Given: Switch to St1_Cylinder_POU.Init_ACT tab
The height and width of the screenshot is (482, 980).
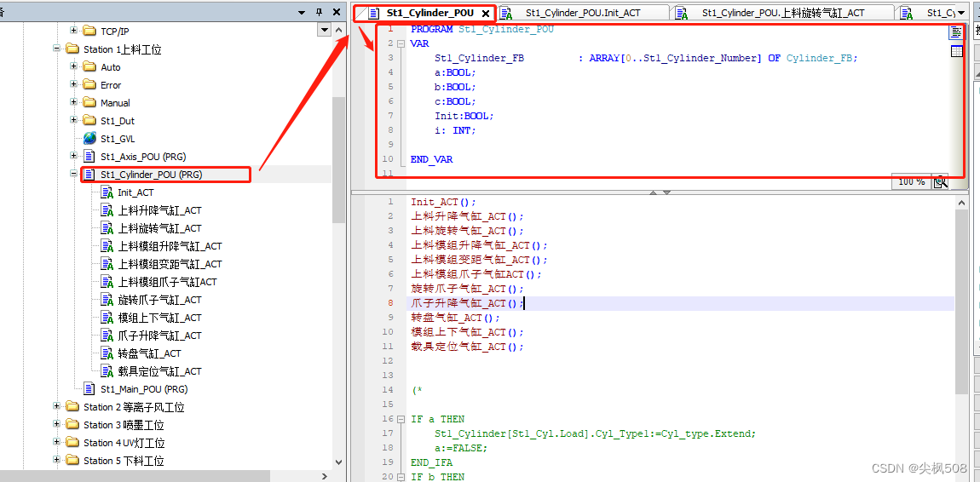Looking at the screenshot, I should (583, 13).
